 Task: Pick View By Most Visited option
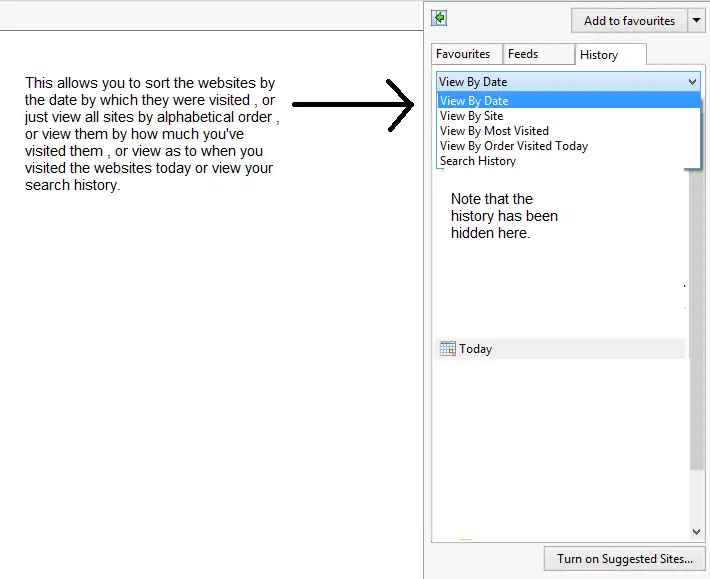pos(494,131)
